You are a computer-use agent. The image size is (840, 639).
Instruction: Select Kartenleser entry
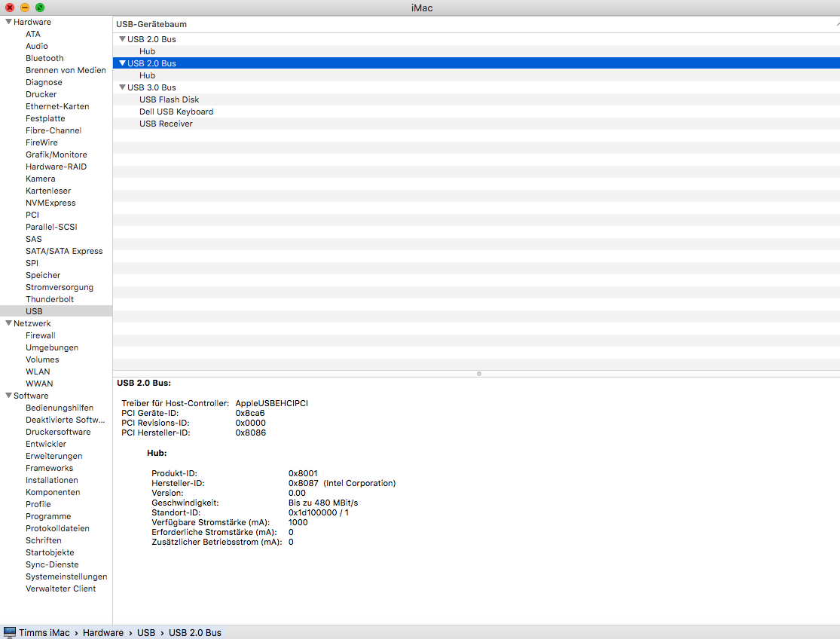48,191
